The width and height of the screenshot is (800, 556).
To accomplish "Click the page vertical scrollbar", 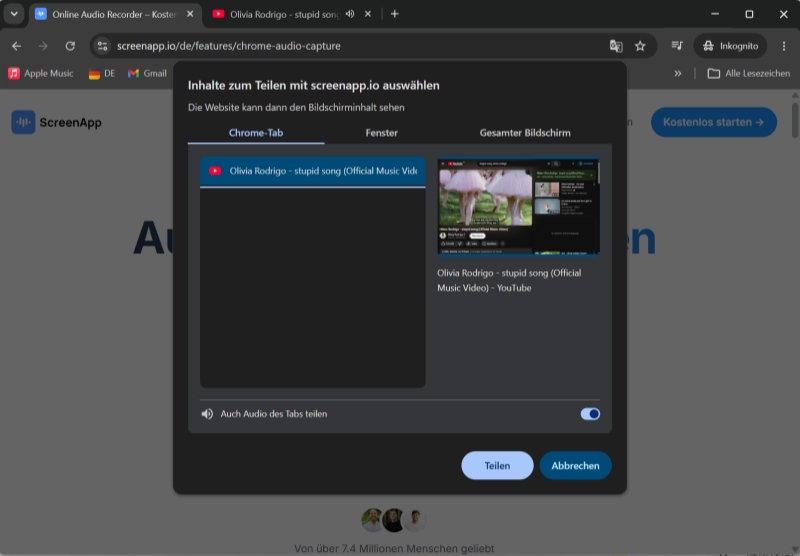I will [x=795, y=120].
